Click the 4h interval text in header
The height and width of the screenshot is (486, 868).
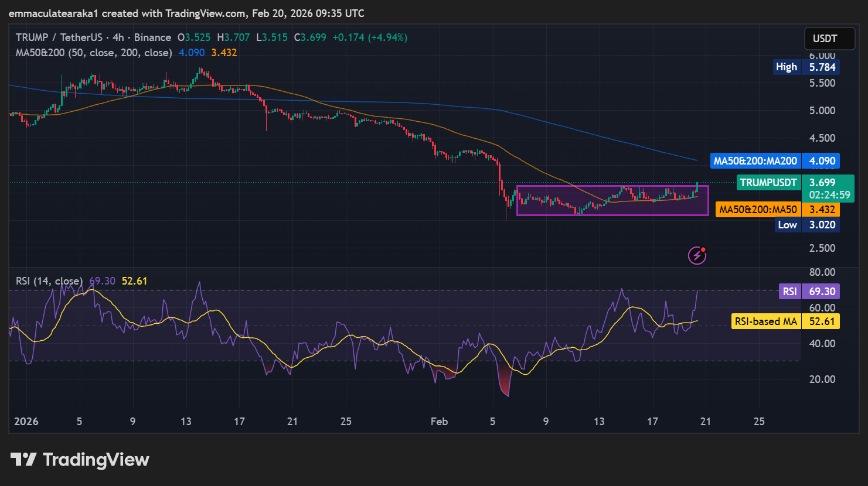pos(118,37)
